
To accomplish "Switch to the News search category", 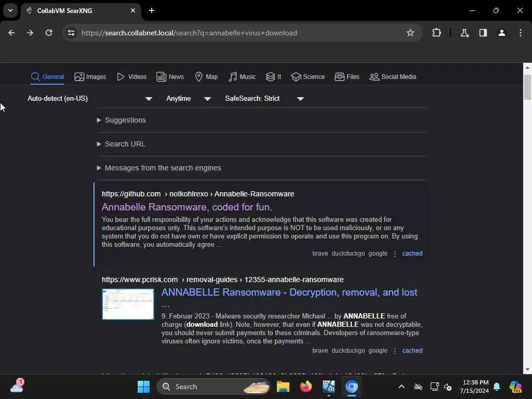I will coord(170,77).
